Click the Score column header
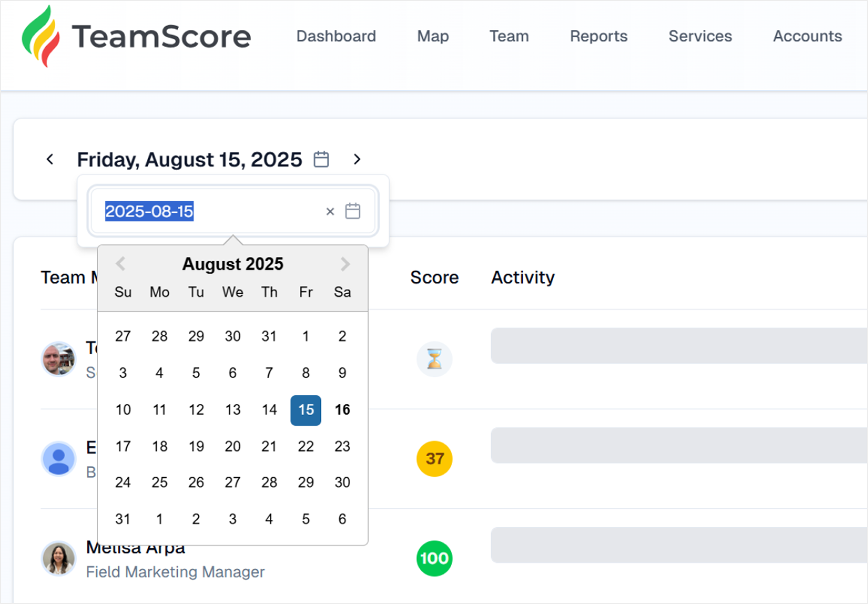The height and width of the screenshot is (604, 868). 434,277
